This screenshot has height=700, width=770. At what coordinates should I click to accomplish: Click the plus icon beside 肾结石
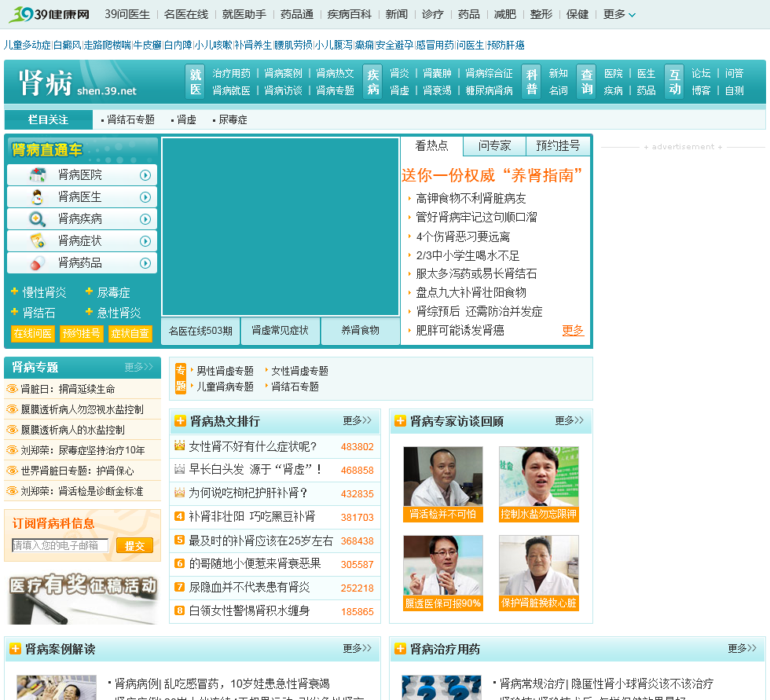(15, 311)
